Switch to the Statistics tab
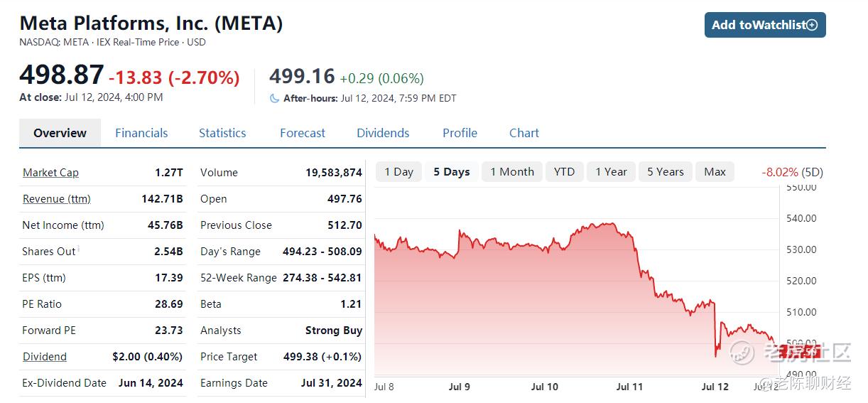The width and height of the screenshot is (868, 403). coord(222,133)
